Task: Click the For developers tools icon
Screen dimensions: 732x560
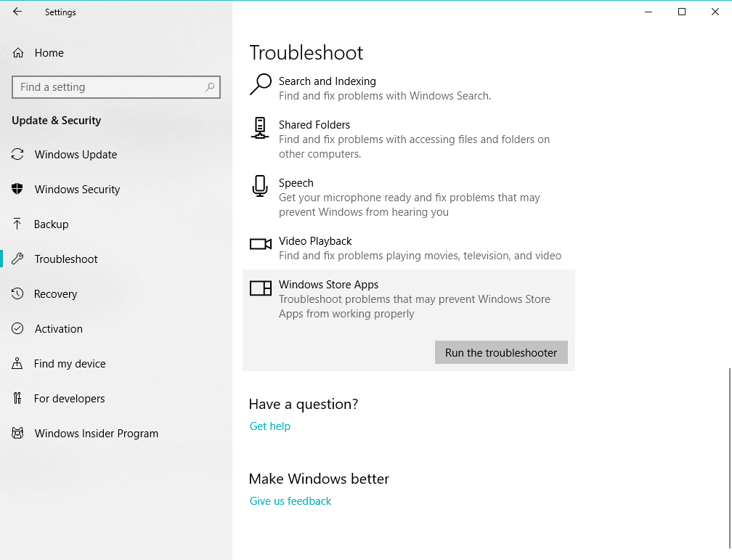Action: pyautogui.click(x=17, y=398)
